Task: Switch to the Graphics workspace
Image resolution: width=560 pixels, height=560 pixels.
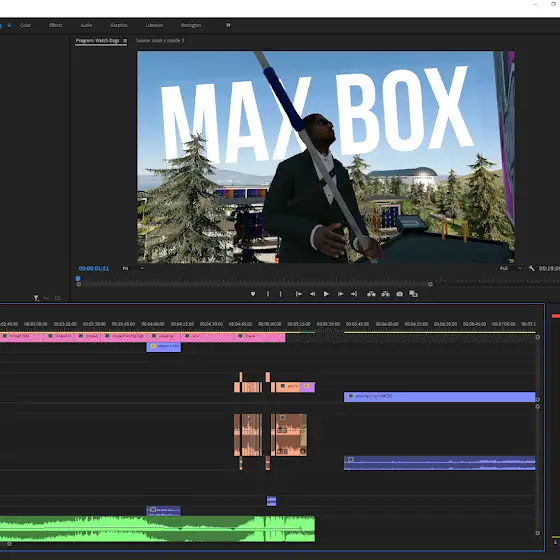Action: [119, 25]
